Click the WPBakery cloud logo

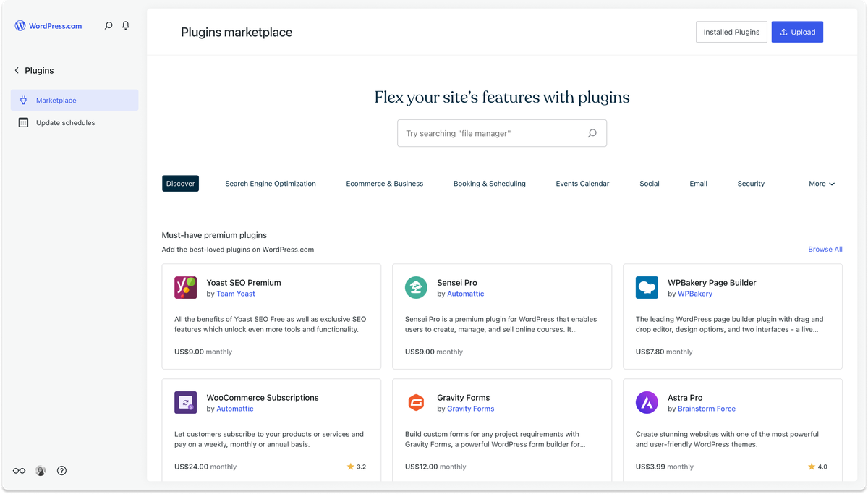point(647,287)
